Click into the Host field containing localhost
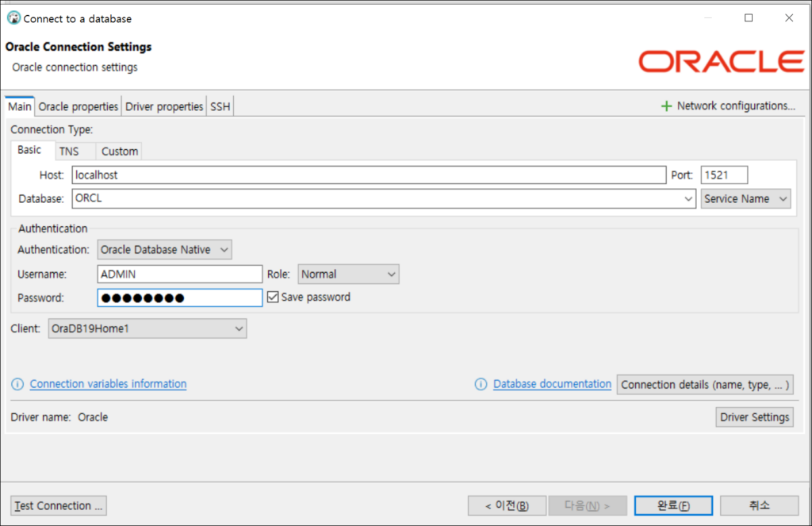812x526 pixels. [369, 175]
